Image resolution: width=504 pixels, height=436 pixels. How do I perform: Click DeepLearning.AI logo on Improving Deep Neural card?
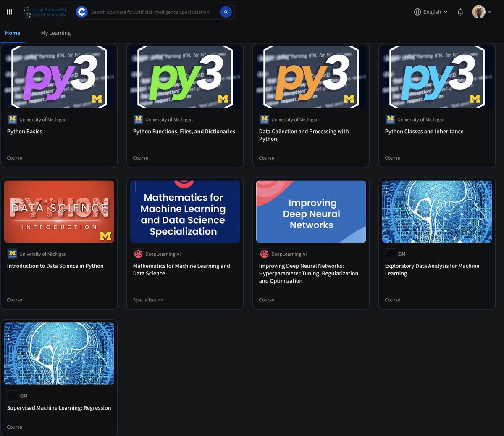264,254
